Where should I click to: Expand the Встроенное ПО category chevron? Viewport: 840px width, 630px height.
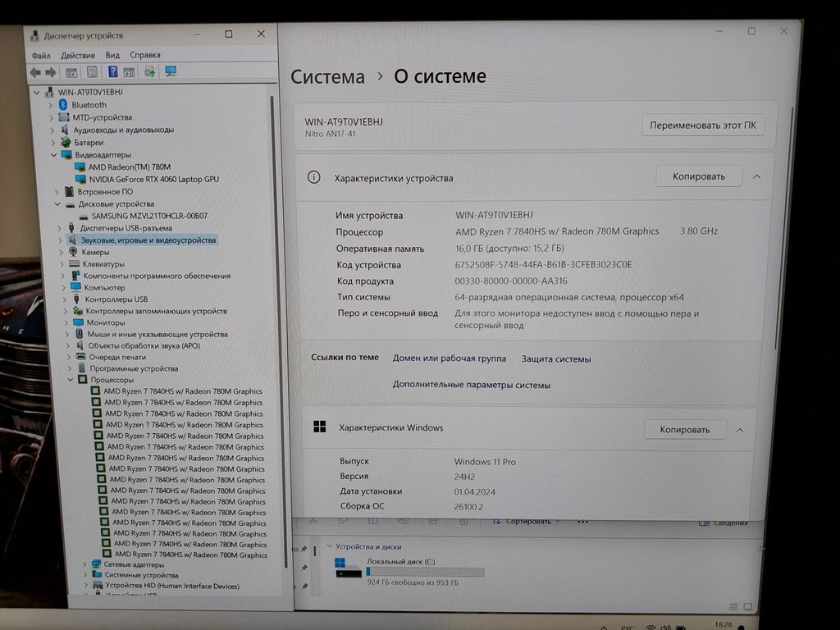coord(57,192)
